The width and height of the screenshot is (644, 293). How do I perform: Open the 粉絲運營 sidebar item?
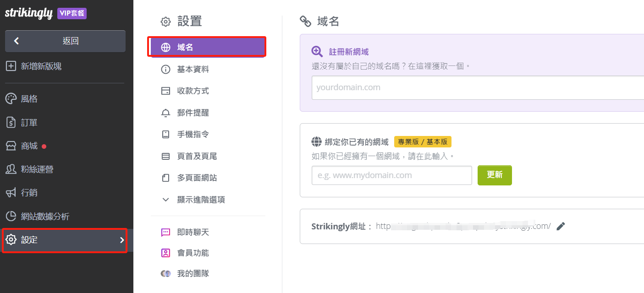tap(37, 169)
